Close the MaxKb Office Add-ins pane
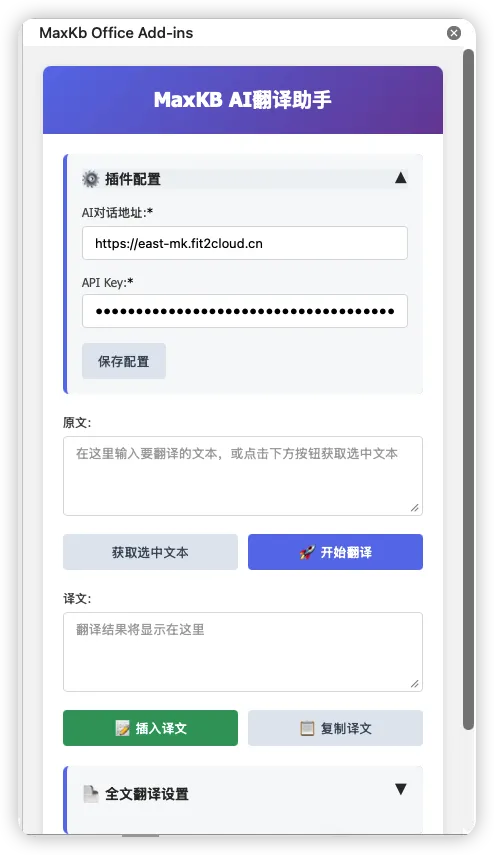The width and height of the screenshot is (494, 855). point(454,33)
